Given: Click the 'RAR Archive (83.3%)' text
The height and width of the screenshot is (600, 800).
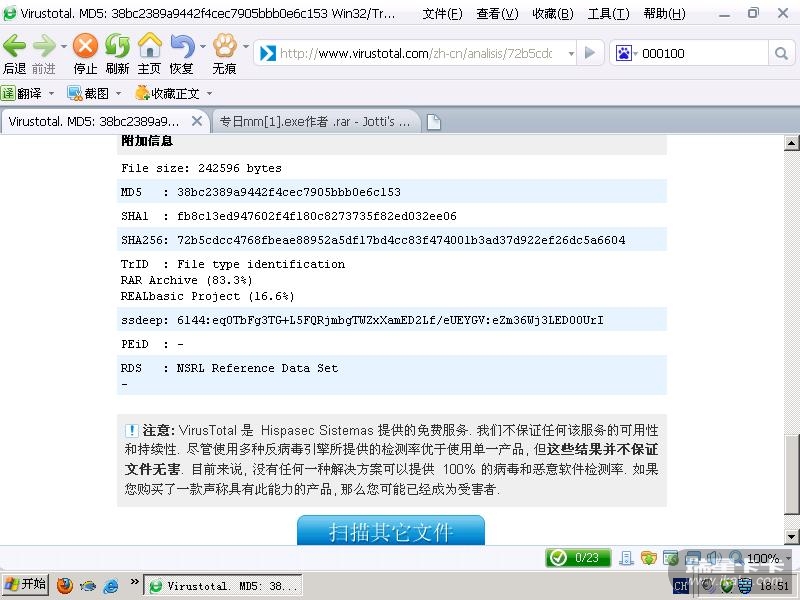Looking at the screenshot, I should point(186,280).
